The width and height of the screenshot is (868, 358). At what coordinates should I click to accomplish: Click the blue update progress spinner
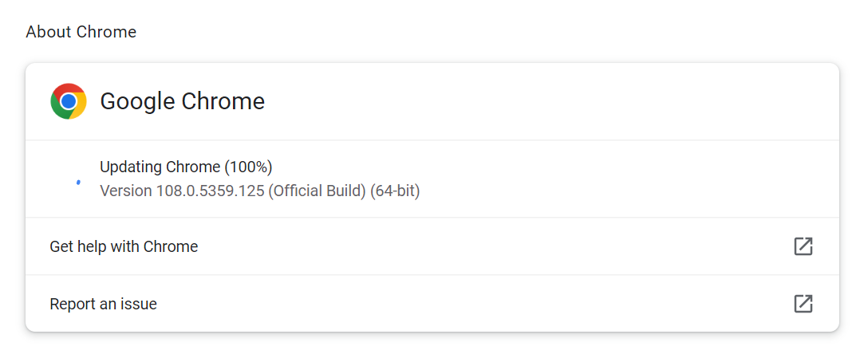tap(78, 182)
